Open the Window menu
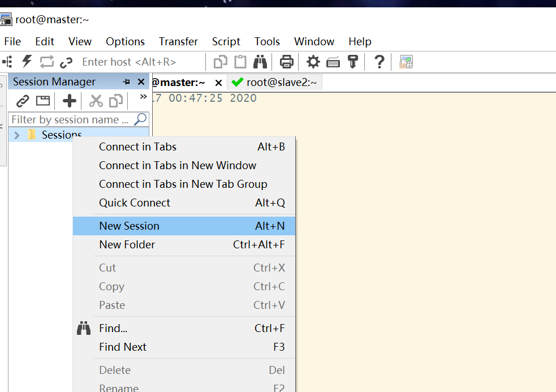This screenshot has height=392, width=556. (x=314, y=41)
